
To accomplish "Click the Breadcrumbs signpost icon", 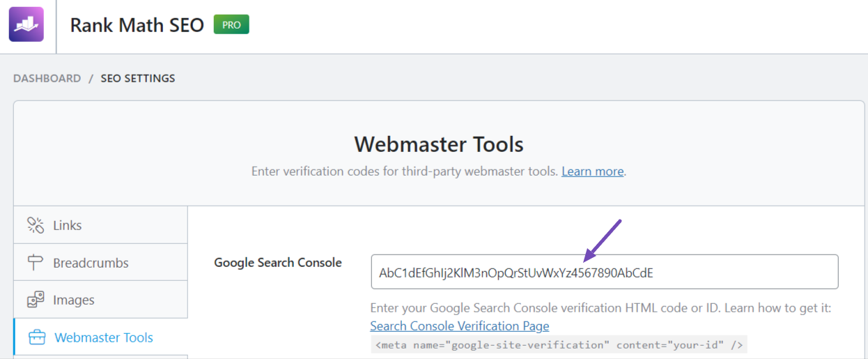I will click(36, 263).
